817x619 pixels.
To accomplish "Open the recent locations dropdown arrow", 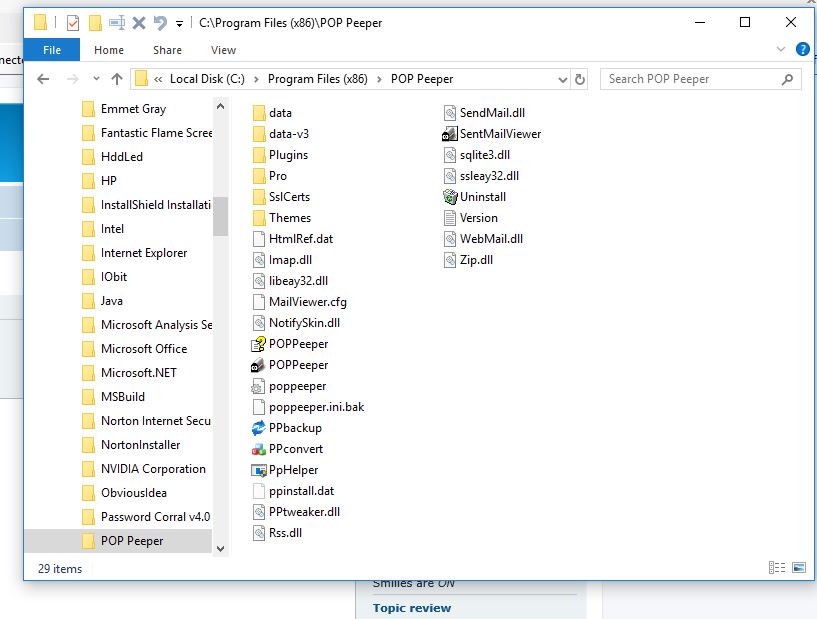I will pos(96,79).
